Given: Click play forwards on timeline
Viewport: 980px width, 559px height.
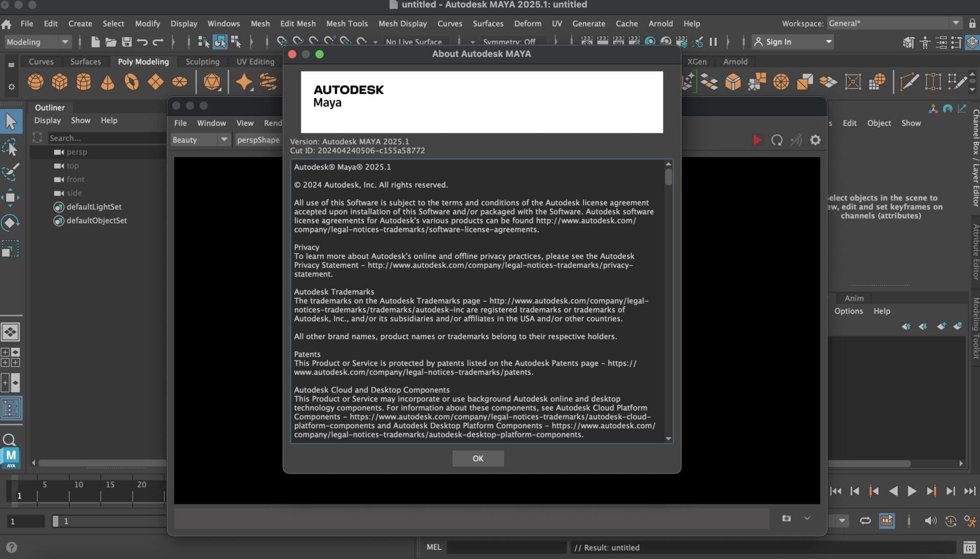Looking at the screenshot, I should [912, 491].
